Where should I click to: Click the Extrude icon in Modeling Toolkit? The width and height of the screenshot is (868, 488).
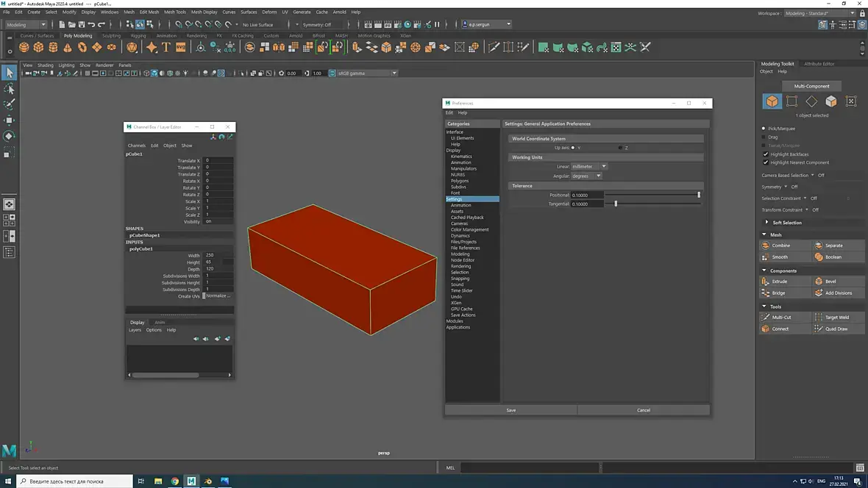click(x=766, y=281)
